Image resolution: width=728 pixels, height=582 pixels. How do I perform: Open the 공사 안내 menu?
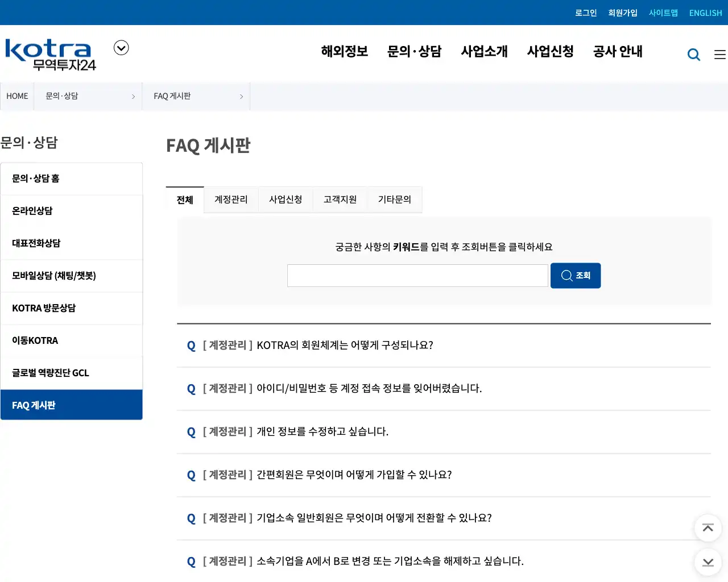618,52
